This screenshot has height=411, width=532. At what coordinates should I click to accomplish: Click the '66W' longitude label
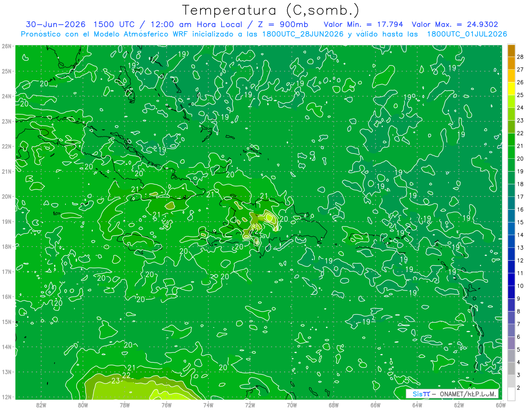[x=375, y=405]
